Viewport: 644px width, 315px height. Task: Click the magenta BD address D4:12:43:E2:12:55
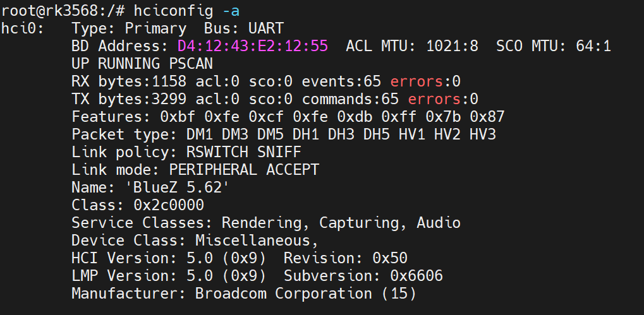pos(253,46)
